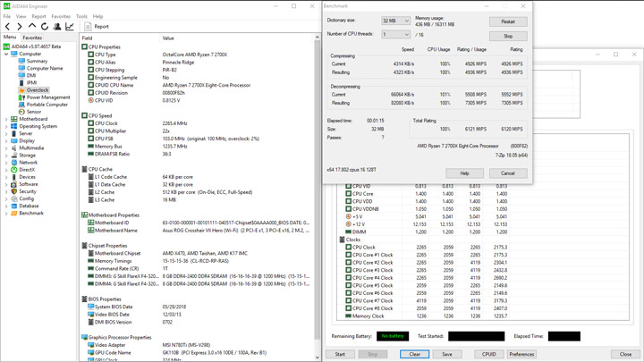Click the Back navigation arrow in AIDA64 toolbar
Viewport: 644px width, 362px height.
tap(7, 27)
